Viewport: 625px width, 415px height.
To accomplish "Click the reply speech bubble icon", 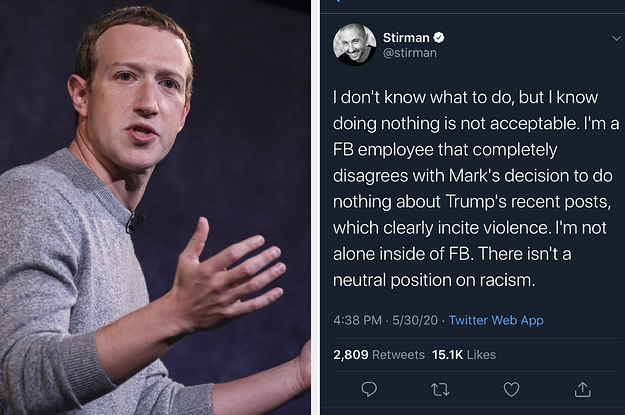I will pos(369,388).
